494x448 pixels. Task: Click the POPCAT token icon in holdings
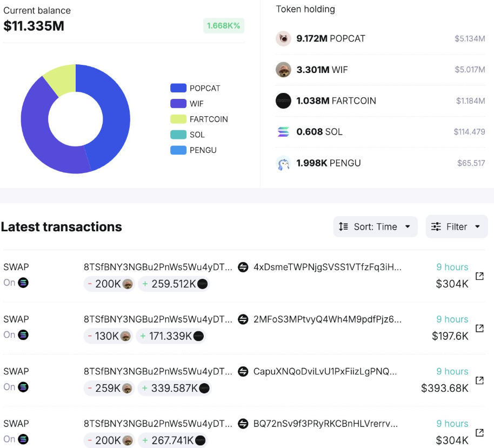point(283,39)
